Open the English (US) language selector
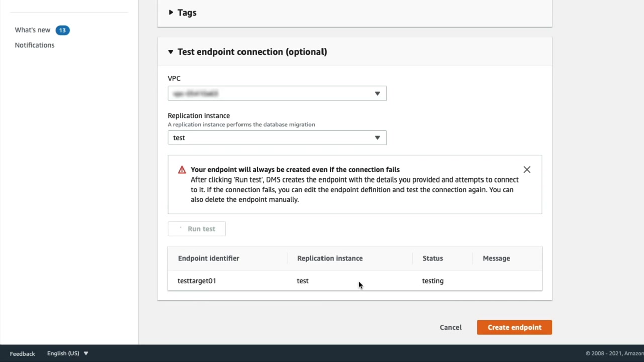 67,353
